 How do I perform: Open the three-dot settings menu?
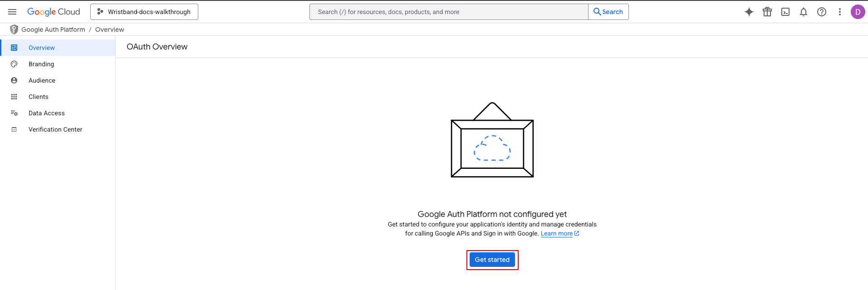coord(840,12)
